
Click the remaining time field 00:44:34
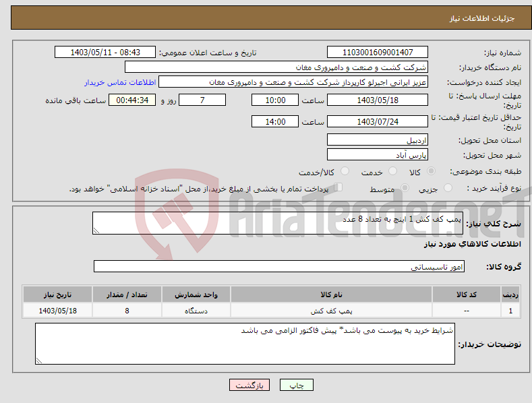(x=132, y=100)
